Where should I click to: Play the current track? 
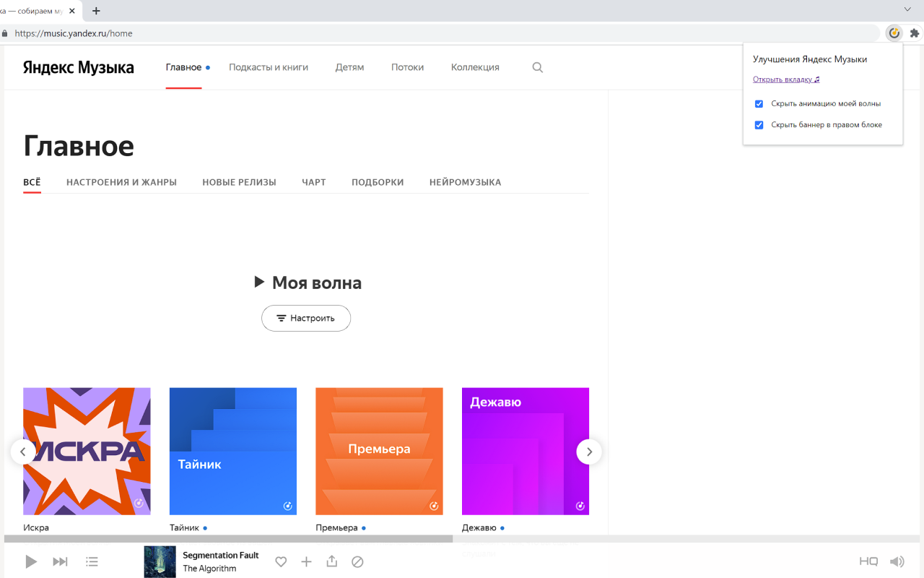point(30,561)
